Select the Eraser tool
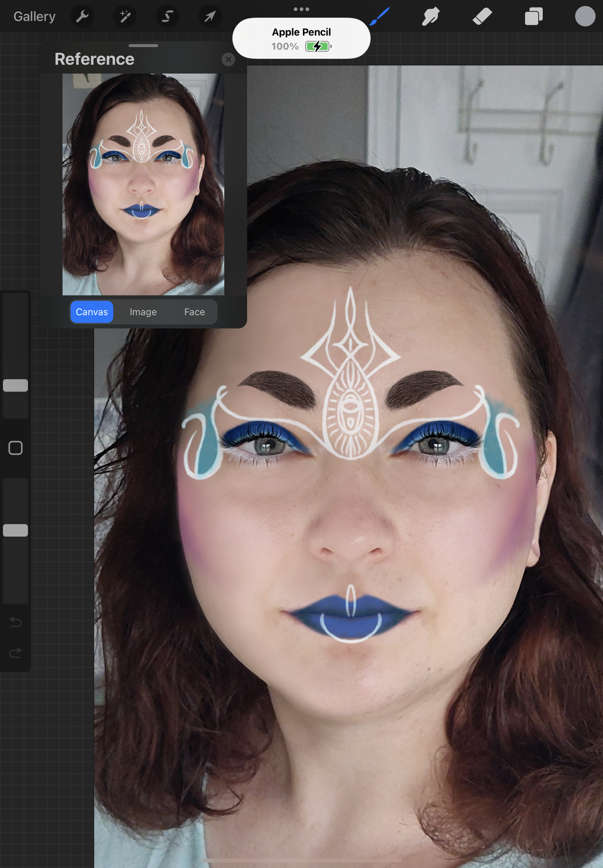 coord(482,17)
